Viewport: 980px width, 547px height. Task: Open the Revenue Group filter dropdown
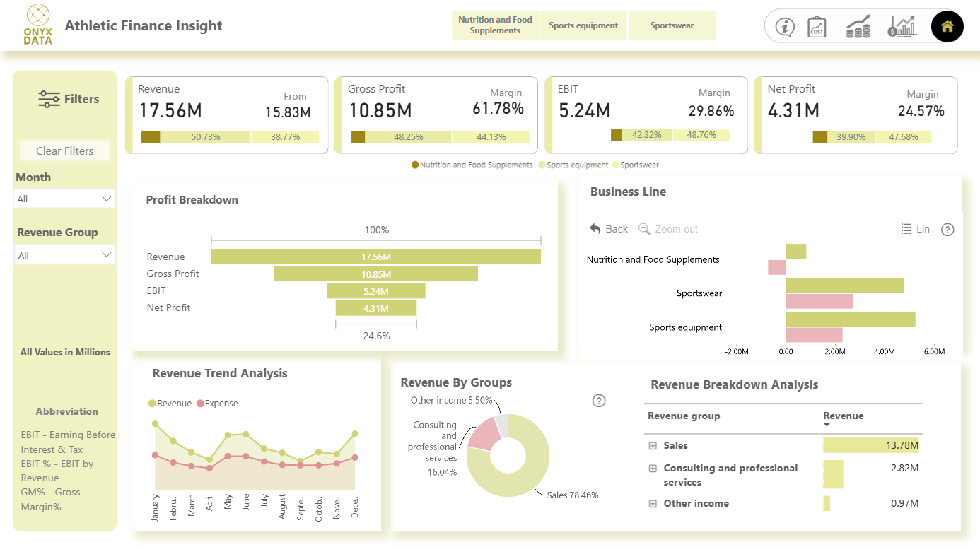point(64,255)
